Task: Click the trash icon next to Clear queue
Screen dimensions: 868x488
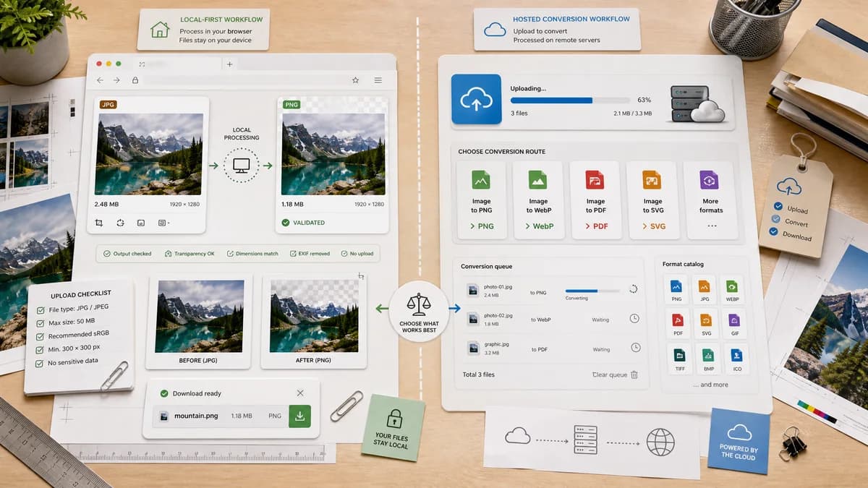Action: coord(634,374)
